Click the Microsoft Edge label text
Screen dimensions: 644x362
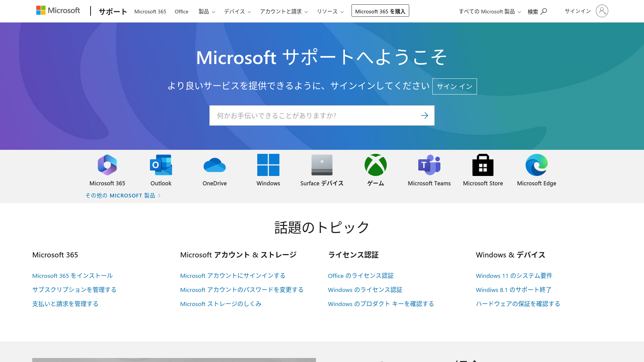click(x=537, y=183)
